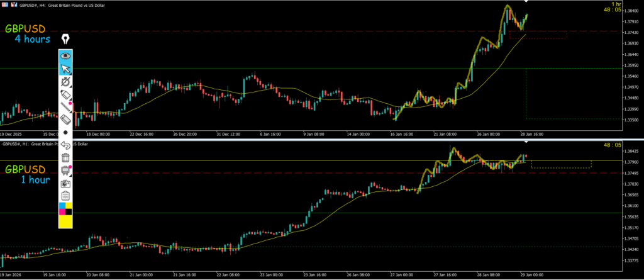Select the large yellow color swatch
This screenshot has height=280, width=644.
65,221
